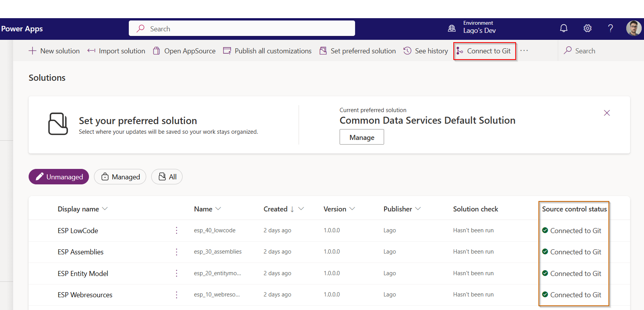Click the Hasn't been run cell for ESP LowCode
The image size is (644, 310).
(x=473, y=230)
